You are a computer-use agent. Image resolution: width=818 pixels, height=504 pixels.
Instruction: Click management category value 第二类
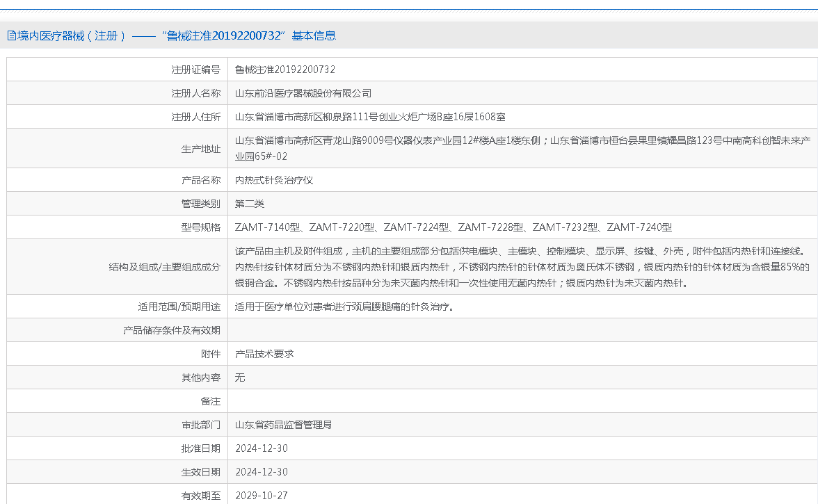pyautogui.click(x=250, y=204)
